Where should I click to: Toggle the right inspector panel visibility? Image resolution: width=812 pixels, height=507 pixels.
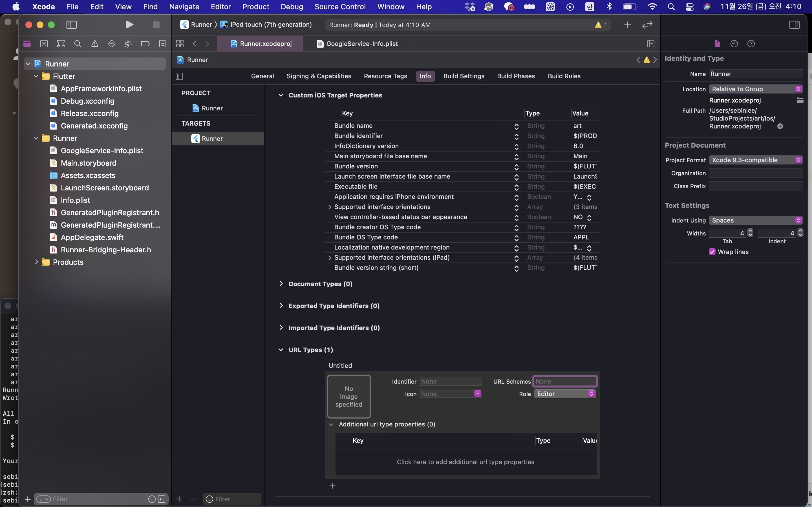(794, 25)
